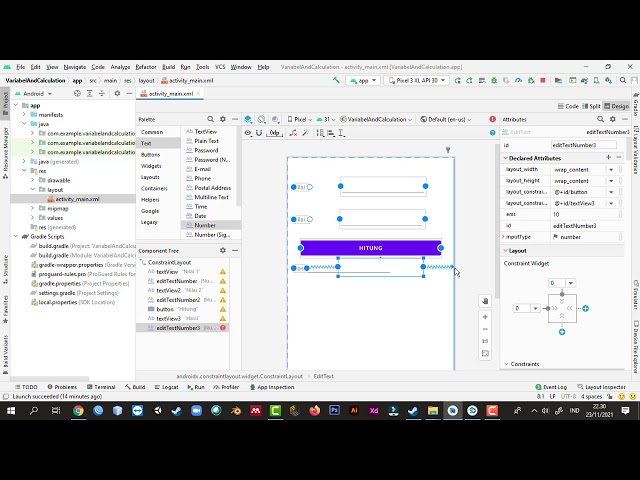Open the File menu
640x480 pixels.
(x=20, y=67)
